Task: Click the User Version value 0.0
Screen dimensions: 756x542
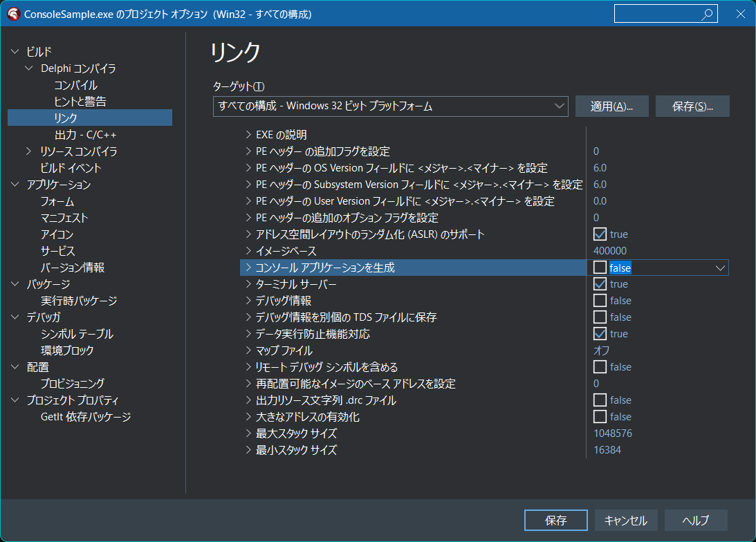Action: tap(600, 201)
